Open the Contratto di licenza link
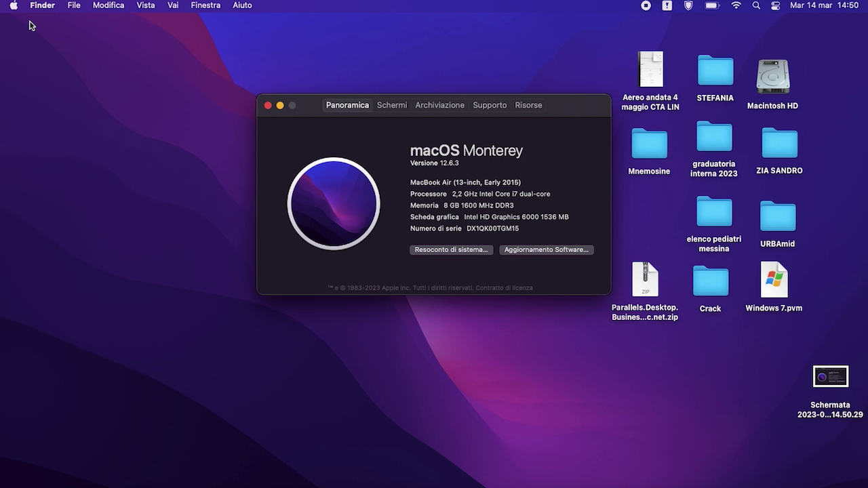Image resolution: width=868 pixels, height=488 pixels. (504, 288)
